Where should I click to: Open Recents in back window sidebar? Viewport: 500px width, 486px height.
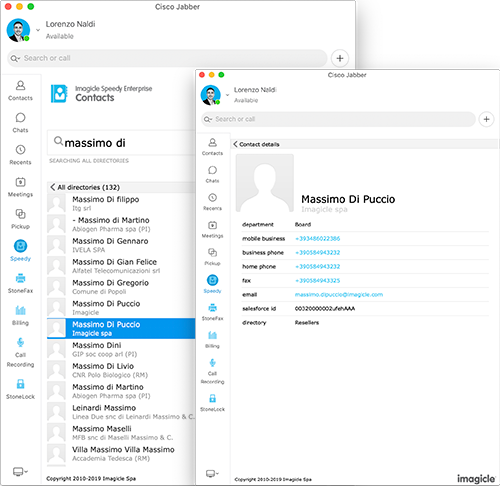click(x=20, y=155)
